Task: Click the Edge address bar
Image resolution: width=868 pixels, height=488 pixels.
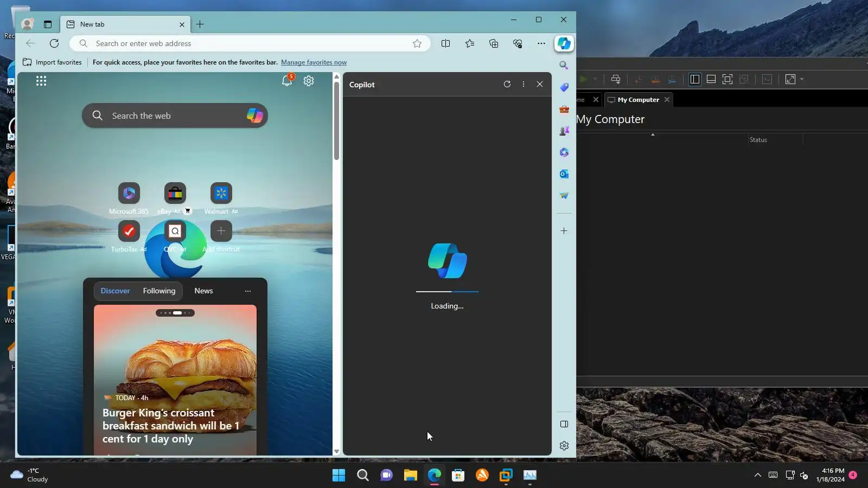Action: click(x=250, y=43)
